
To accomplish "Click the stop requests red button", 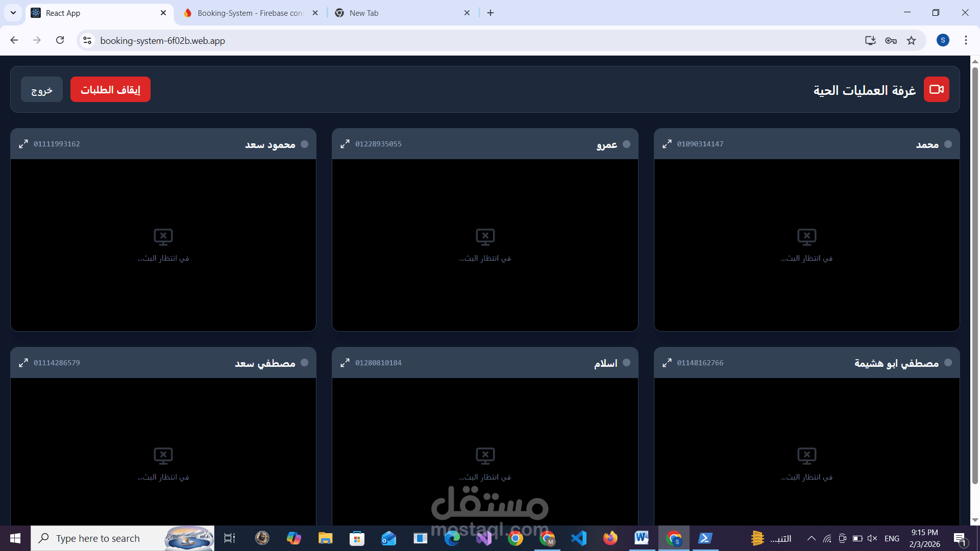I will point(110,89).
